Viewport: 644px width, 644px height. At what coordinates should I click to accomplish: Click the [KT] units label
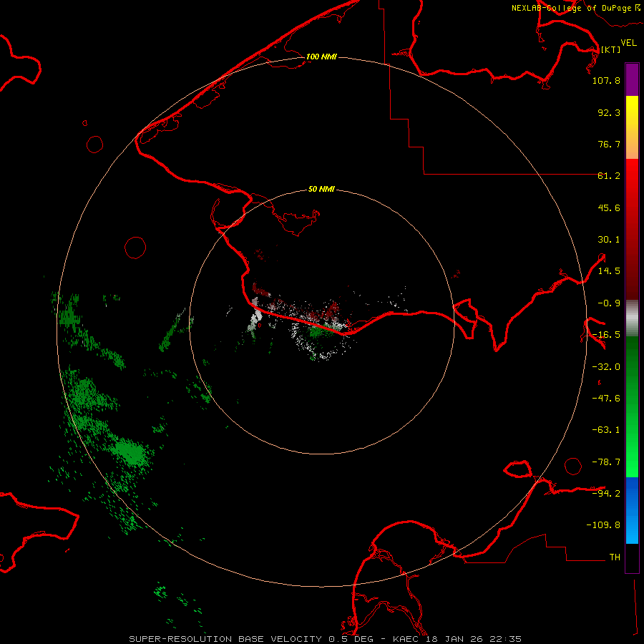(x=611, y=49)
